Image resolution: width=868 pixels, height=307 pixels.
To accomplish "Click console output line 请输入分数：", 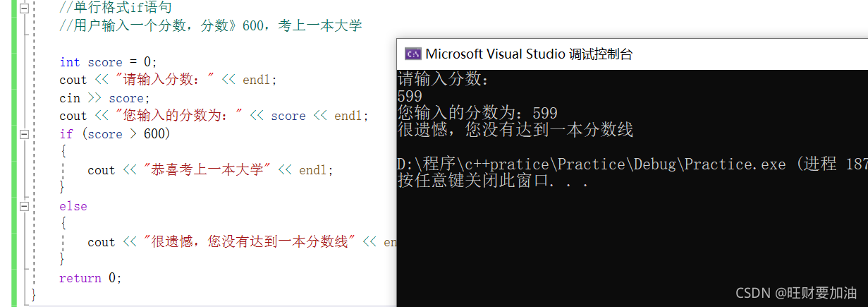I will [x=443, y=79].
